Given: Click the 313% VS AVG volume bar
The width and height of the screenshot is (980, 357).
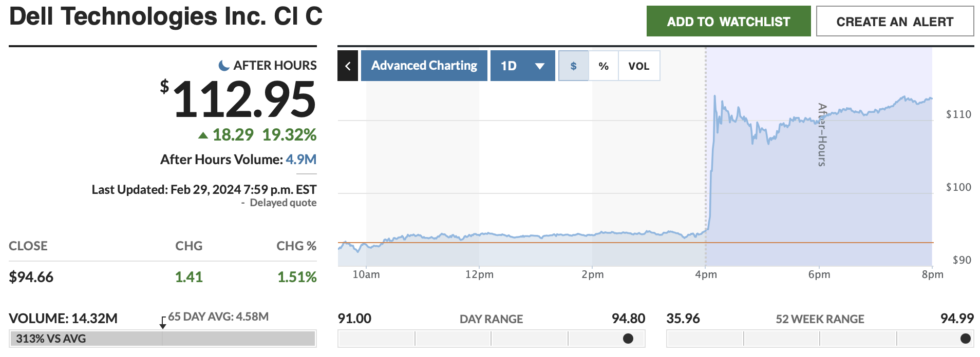Looking at the screenshot, I should point(162,339).
